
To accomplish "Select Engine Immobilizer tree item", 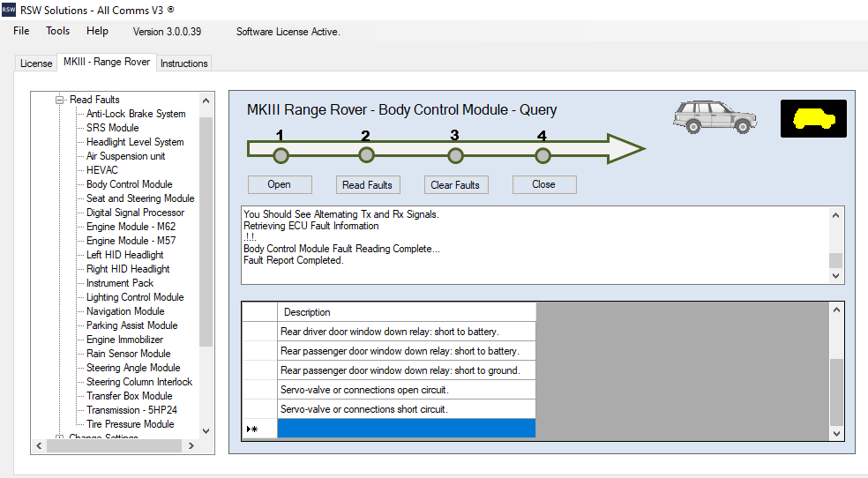I will pyautogui.click(x=124, y=340).
